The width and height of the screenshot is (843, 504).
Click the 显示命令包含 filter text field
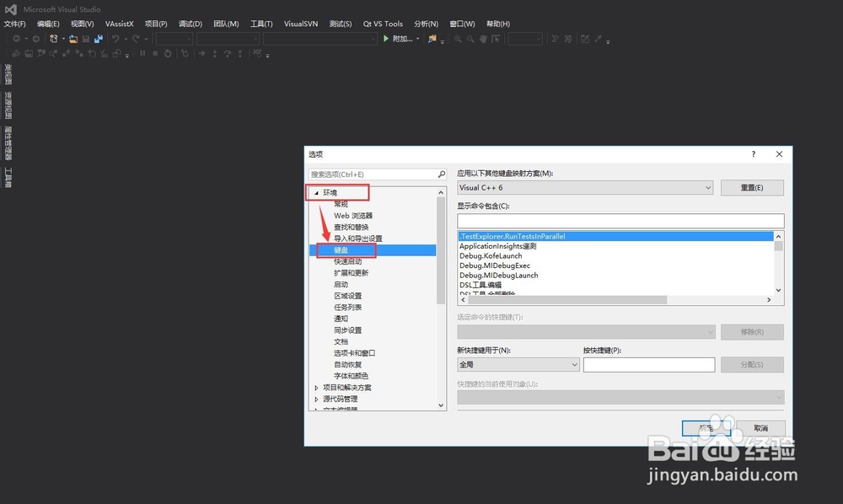click(x=620, y=220)
